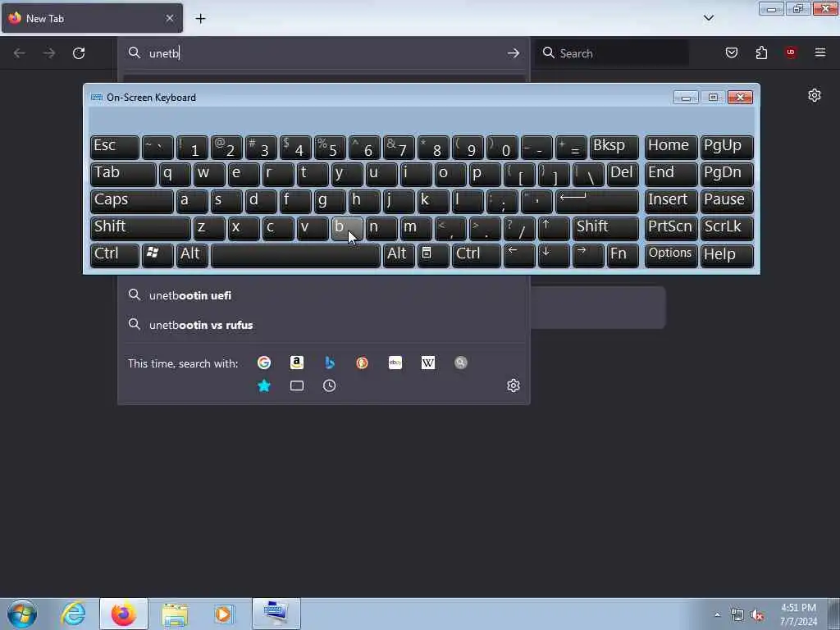Search with Google icon
This screenshot has height=630, width=840.
[x=263, y=363]
